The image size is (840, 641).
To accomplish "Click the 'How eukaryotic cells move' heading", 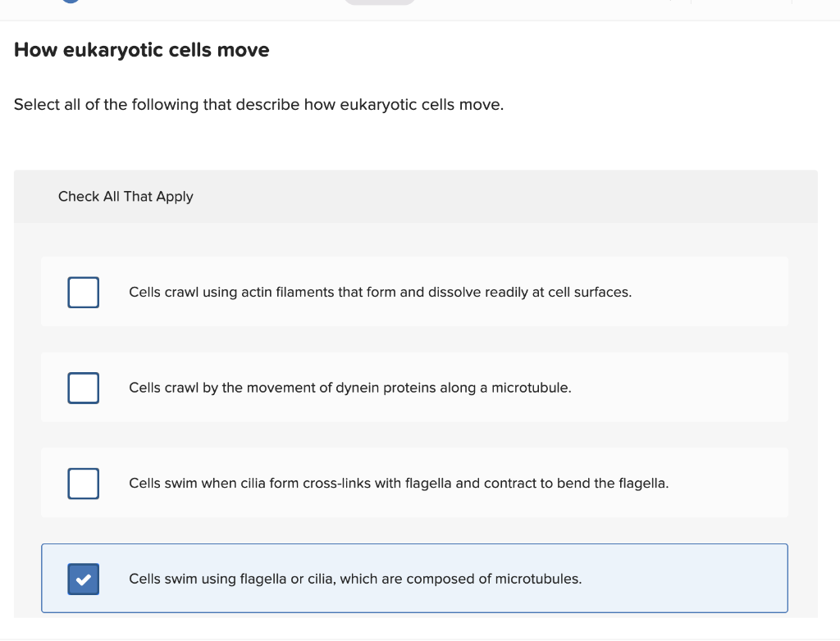I will pos(141,50).
